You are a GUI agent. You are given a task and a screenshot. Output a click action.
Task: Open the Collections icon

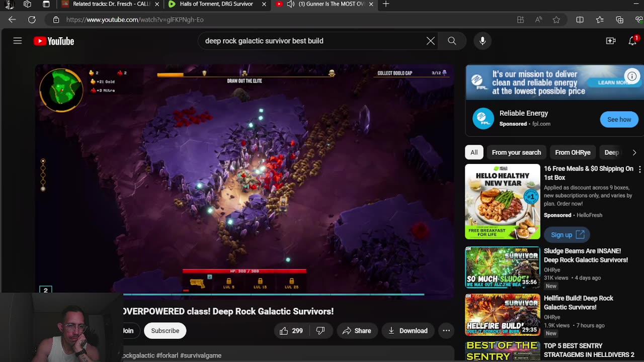pos(620,20)
